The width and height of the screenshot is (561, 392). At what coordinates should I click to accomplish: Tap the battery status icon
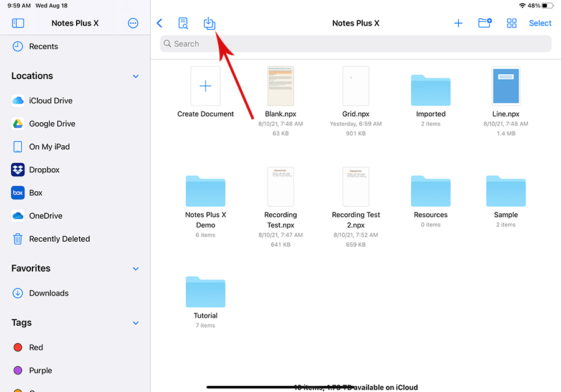pyautogui.click(x=547, y=6)
